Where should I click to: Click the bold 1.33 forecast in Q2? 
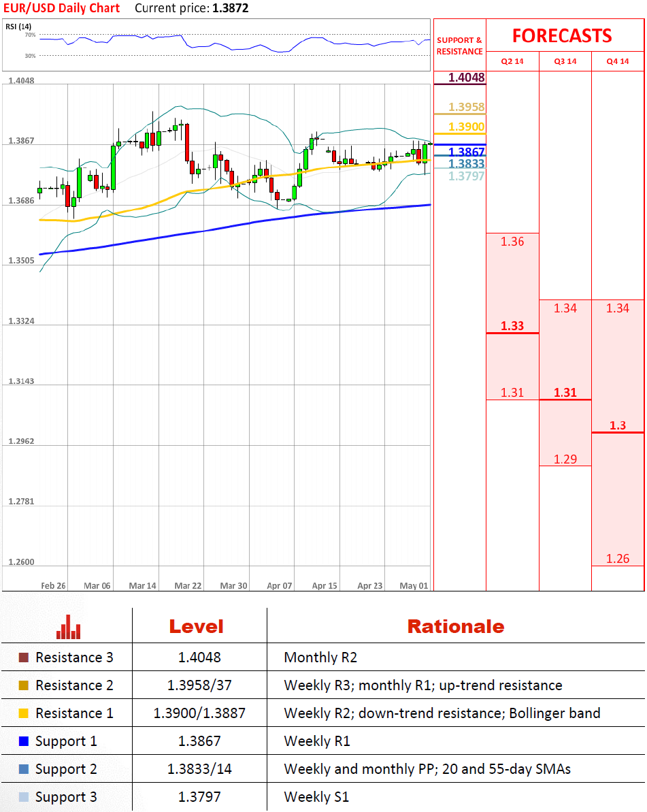click(512, 326)
